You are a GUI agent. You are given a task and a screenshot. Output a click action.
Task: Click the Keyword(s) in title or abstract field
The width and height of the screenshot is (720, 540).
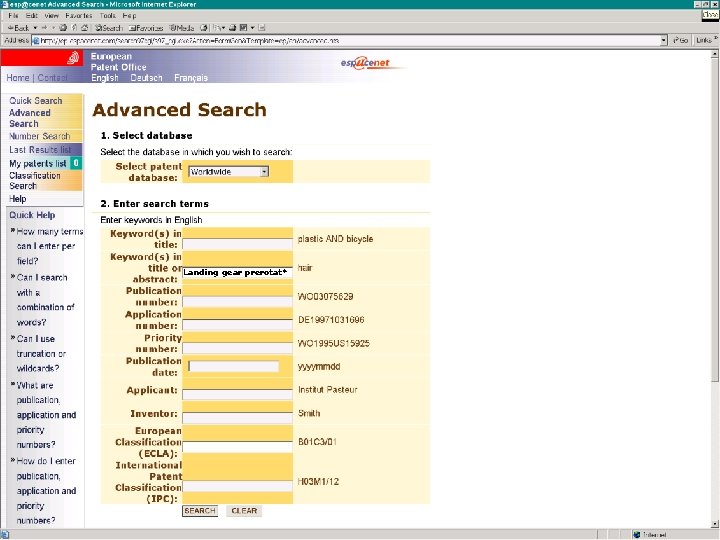(x=237, y=273)
